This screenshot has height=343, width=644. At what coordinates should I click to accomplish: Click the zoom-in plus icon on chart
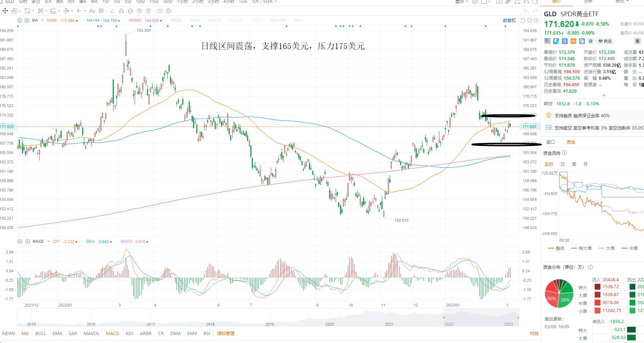tap(536, 20)
